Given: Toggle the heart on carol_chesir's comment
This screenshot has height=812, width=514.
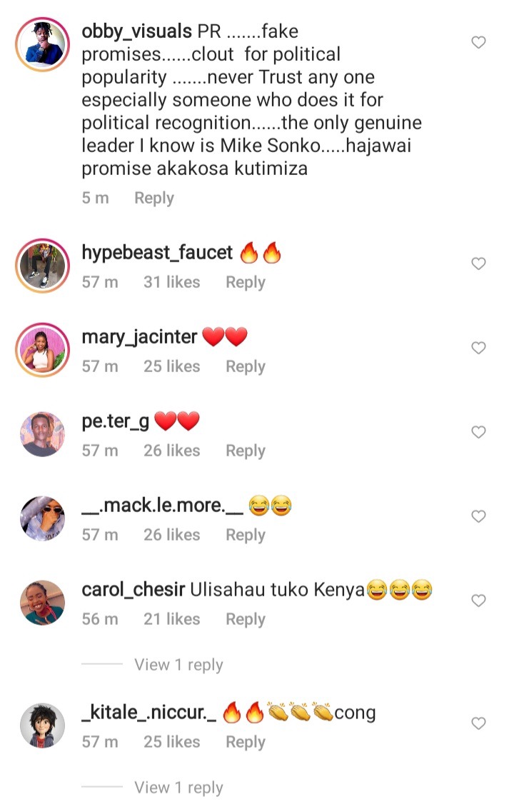Looking at the screenshot, I should point(478,600).
